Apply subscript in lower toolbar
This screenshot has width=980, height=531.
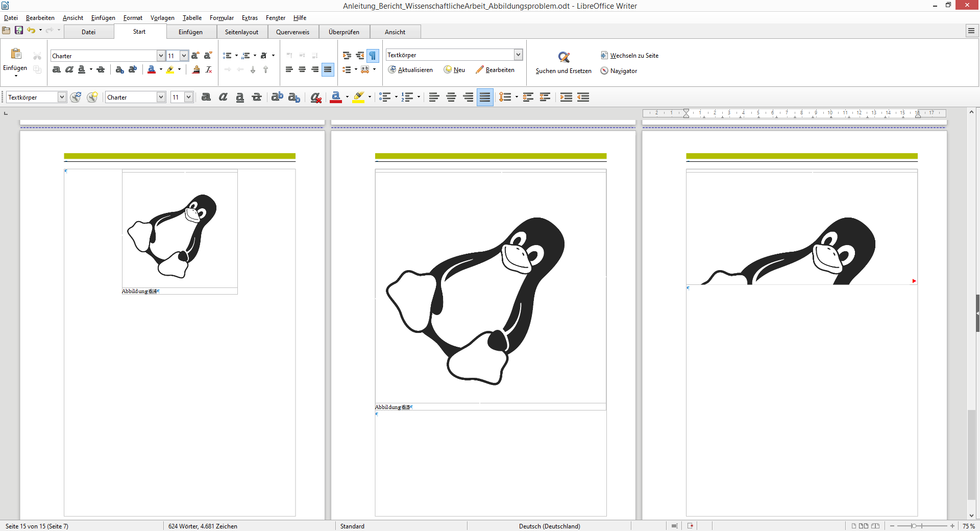pyautogui.click(x=294, y=97)
